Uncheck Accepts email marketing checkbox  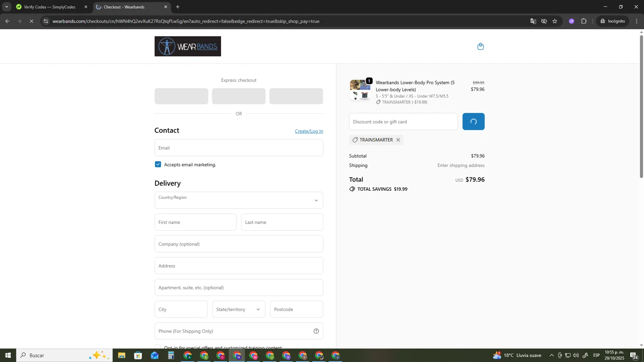tap(158, 164)
